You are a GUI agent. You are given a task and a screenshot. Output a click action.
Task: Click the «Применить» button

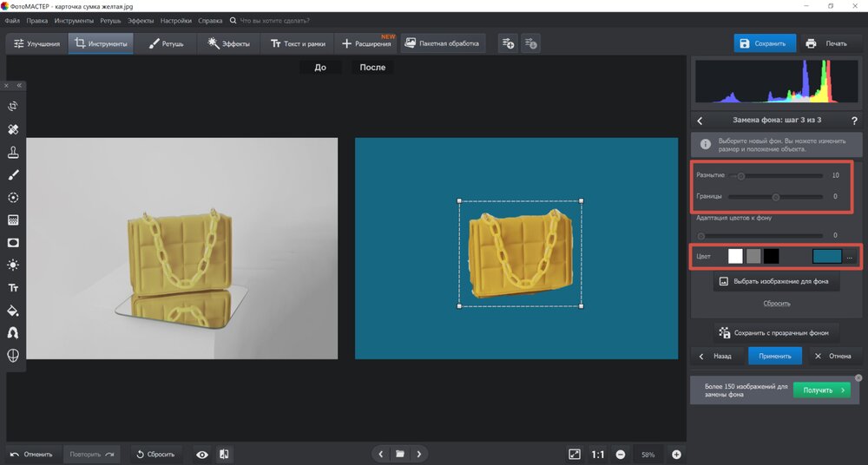(774, 356)
